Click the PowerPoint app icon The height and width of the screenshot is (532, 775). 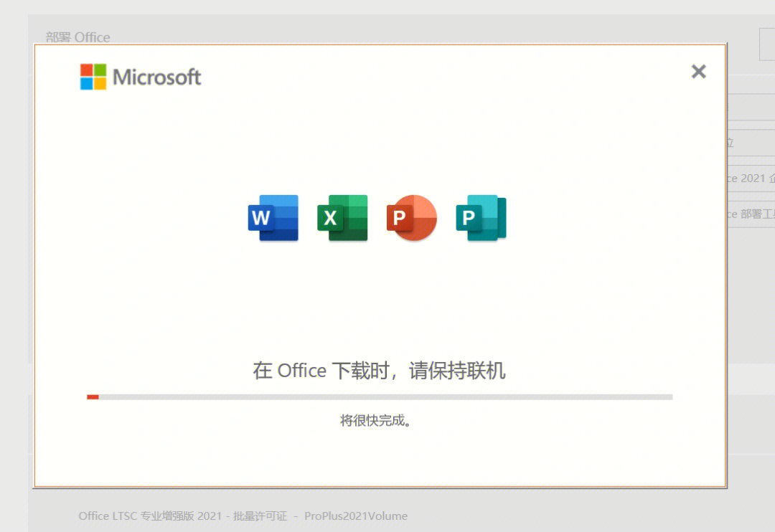(412, 218)
